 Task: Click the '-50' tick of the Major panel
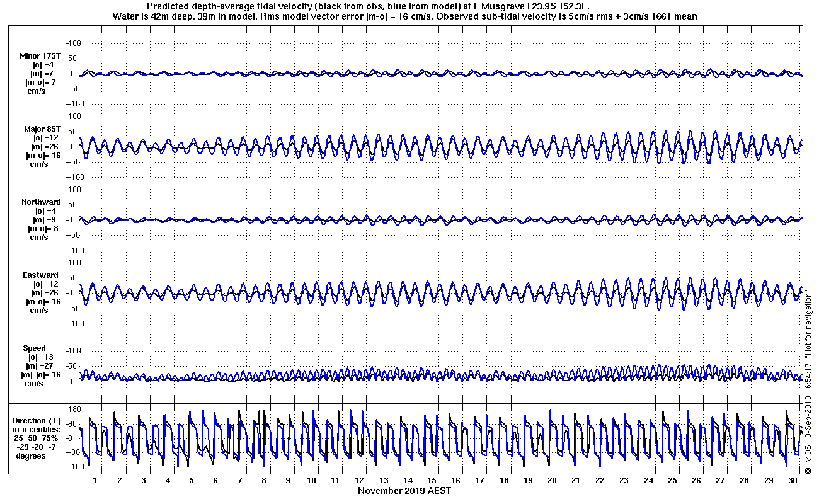coord(75,162)
